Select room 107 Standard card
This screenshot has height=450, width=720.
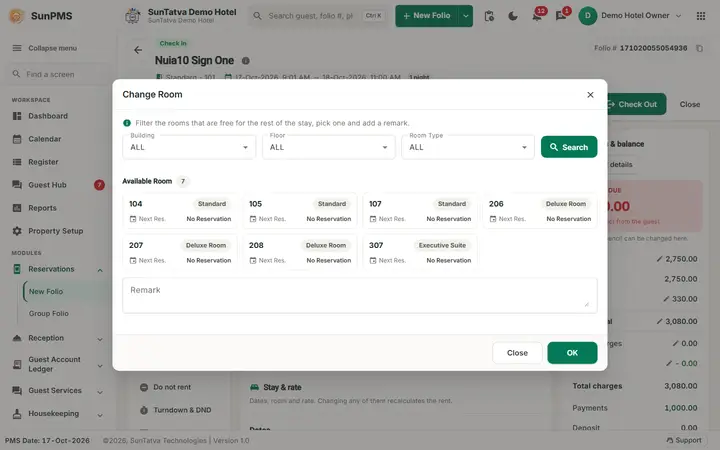pos(420,211)
